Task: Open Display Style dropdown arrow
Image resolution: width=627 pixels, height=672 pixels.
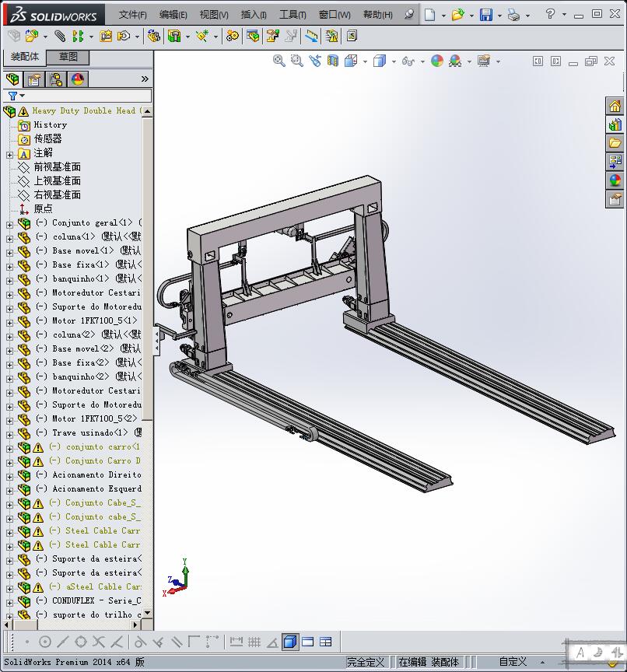Action: pos(394,61)
